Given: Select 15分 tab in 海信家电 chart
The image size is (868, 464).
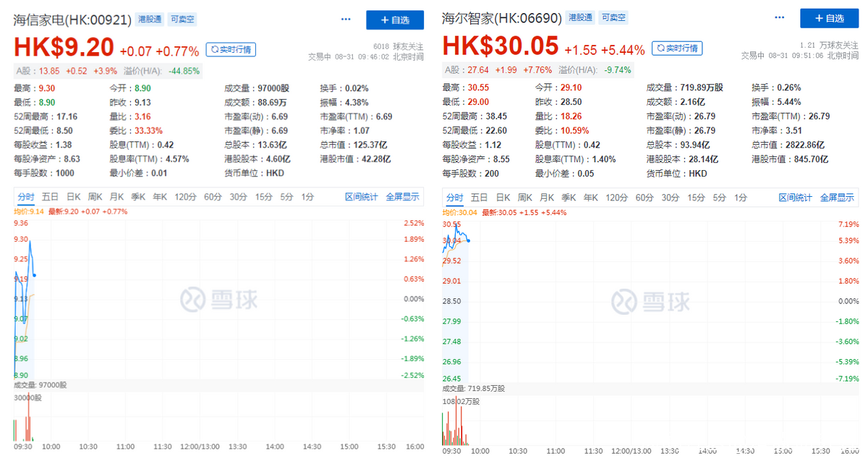Looking at the screenshot, I should click(x=263, y=197).
